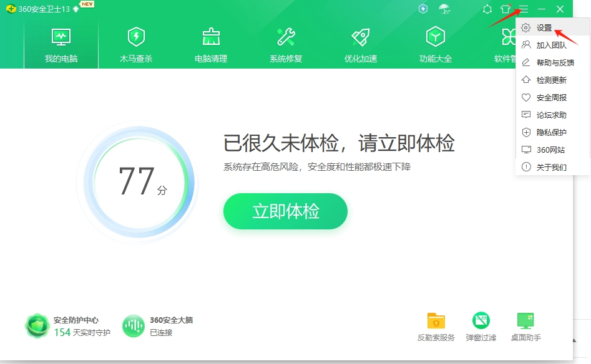Select the 优化加速 tab
Image resolution: width=591 pixels, height=364 pixels.
point(361,45)
